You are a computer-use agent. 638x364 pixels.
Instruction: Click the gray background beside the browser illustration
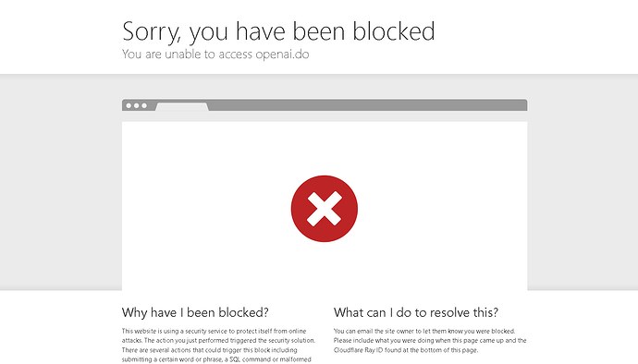tap(61, 183)
